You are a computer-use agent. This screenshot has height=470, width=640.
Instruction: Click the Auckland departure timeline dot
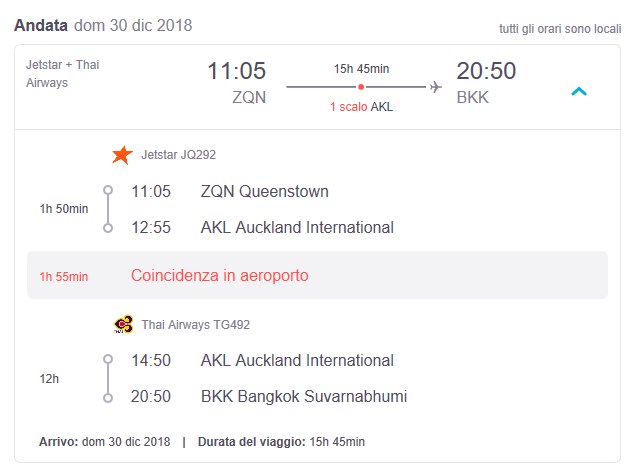point(108,360)
